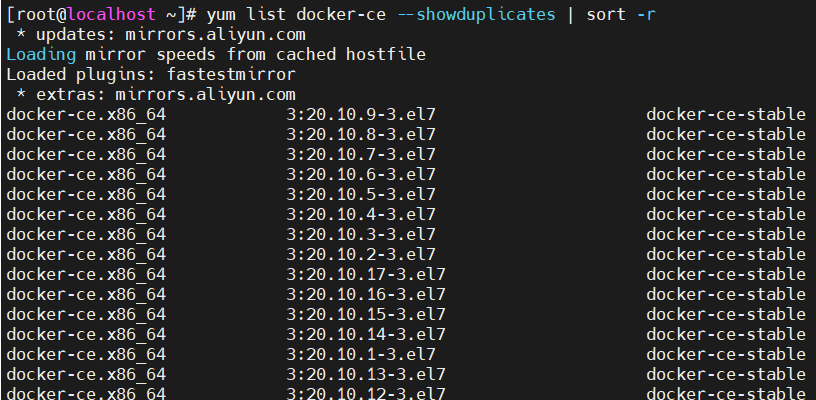The image size is (816, 400).
Task: Click the 'Loaded plugins: fastestmirror' line
Action: tap(151, 75)
